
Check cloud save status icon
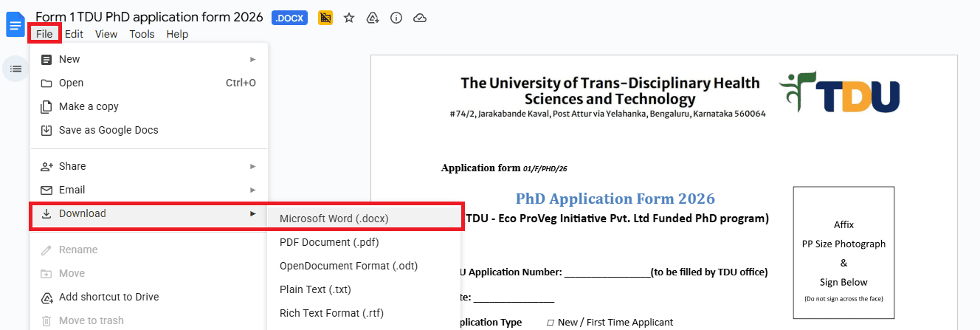(x=420, y=18)
